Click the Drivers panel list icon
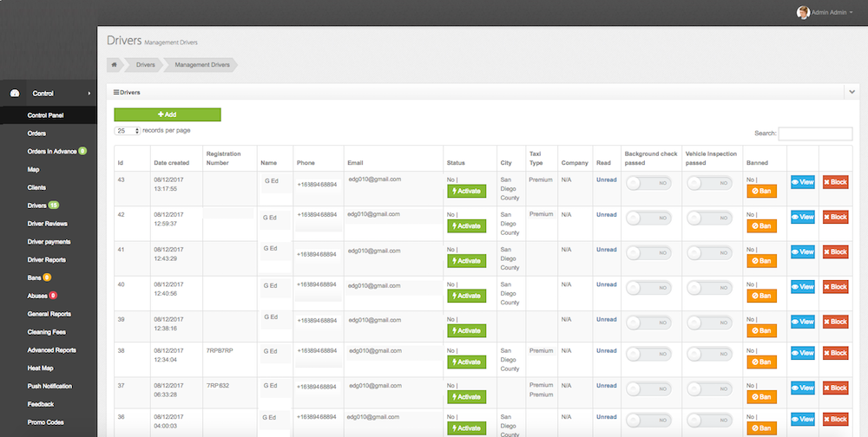 point(116,93)
